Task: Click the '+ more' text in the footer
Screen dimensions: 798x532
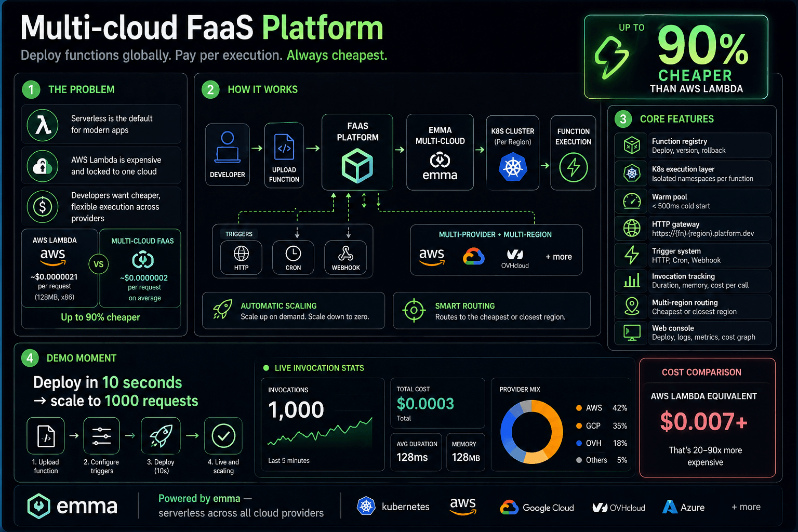Action: tap(746, 507)
